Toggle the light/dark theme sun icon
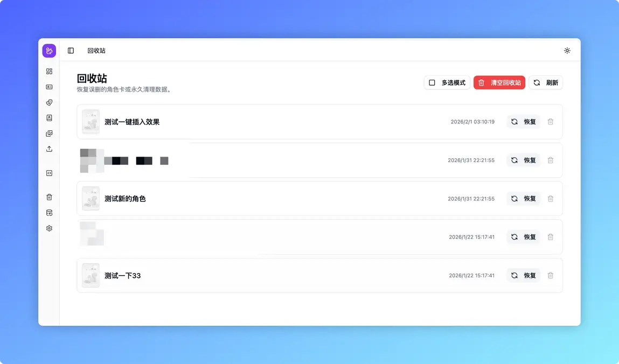Image resolution: width=619 pixels, height=364 pixels. tap(567, 51)
